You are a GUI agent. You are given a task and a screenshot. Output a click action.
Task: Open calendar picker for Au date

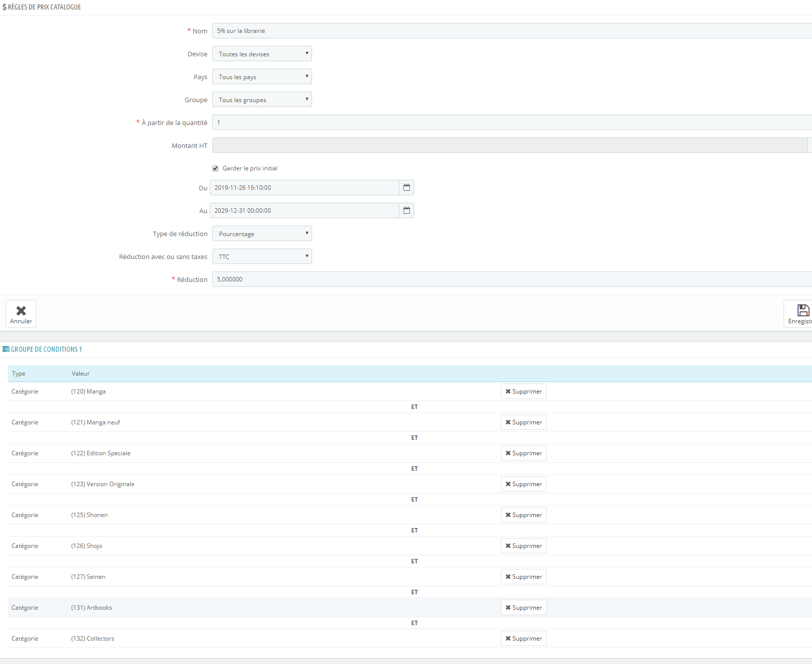tap(407, 211)
